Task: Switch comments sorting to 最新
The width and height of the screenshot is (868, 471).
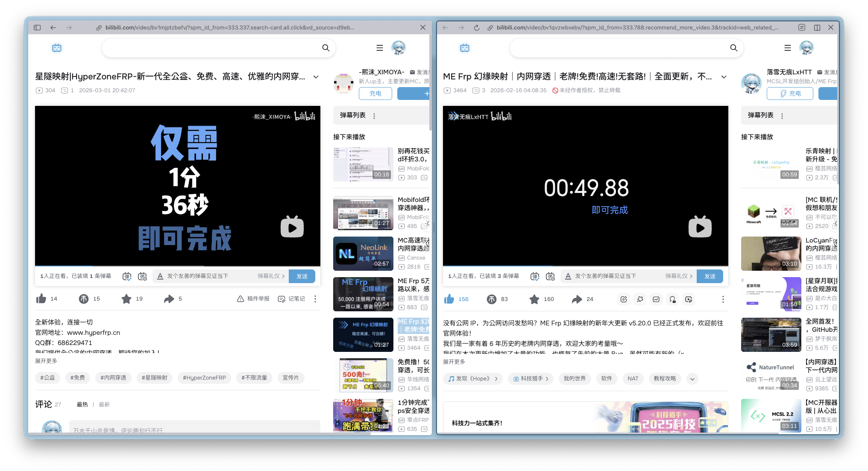Action: (104, 404)
